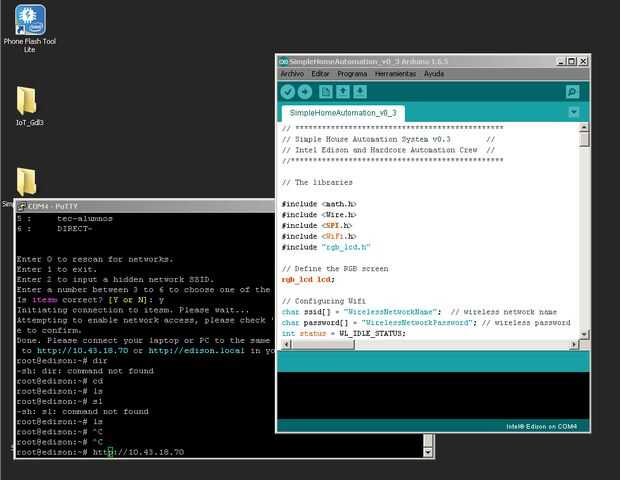Open a sketch with the Open arrow icon
620x480 pixels.
tap(343, 92)
